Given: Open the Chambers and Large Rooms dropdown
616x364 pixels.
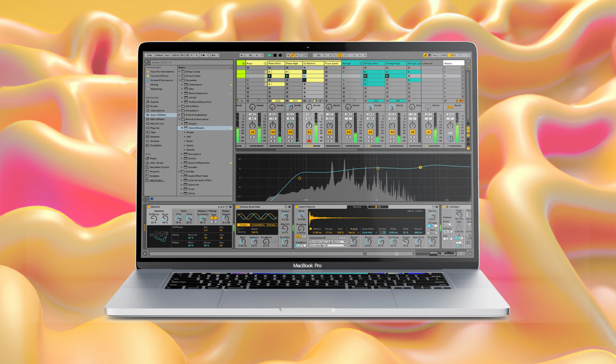Looking at the screenshot, I should 327,242.
